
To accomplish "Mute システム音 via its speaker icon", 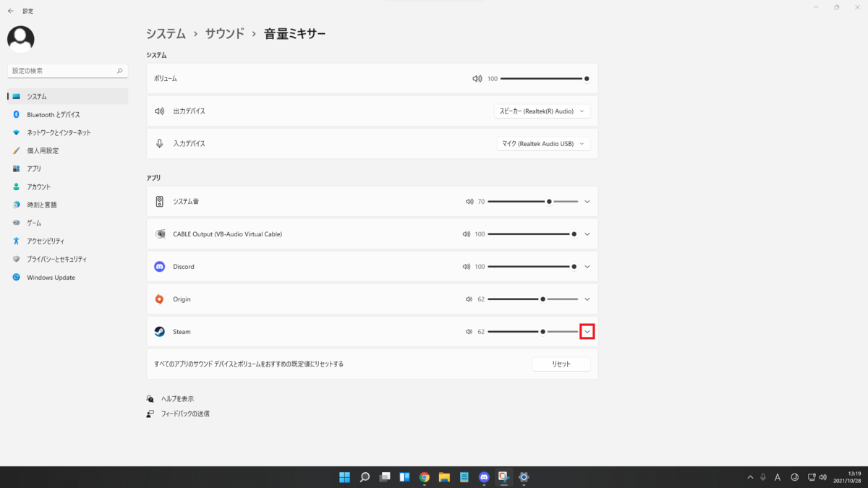I will pos(469,201).
